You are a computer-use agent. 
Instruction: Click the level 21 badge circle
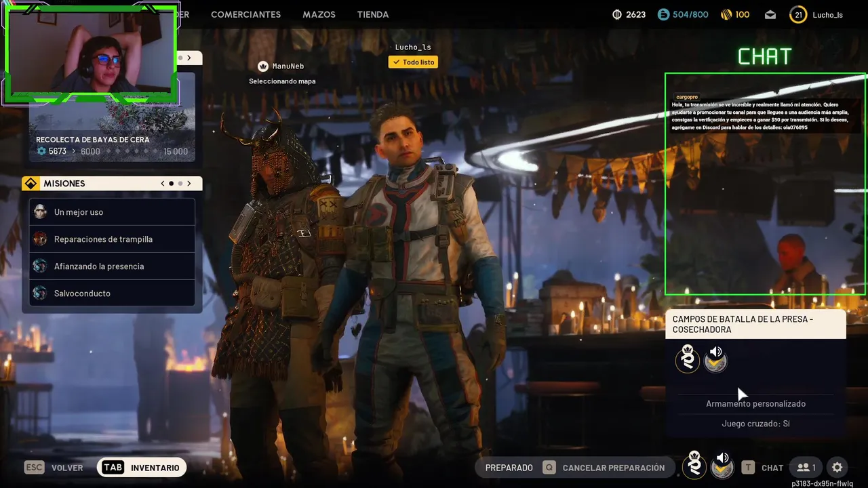pyautogui.click(x=798, y=14)
